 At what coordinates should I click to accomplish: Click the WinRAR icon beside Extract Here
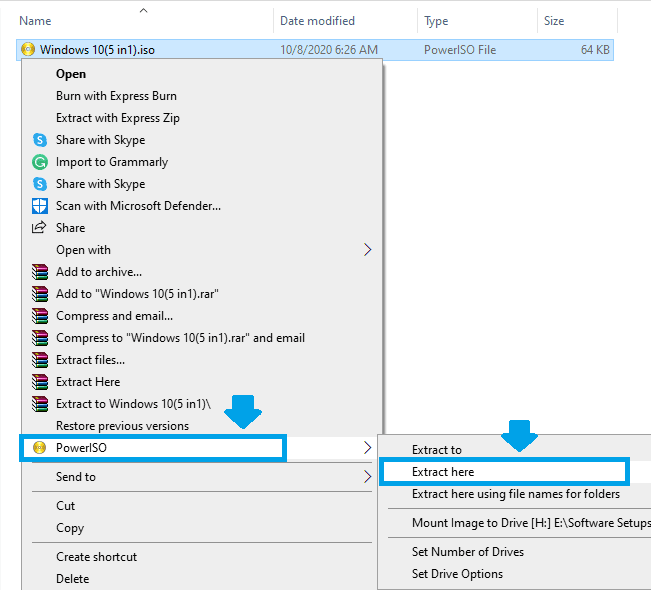click(x=40, y=382)
